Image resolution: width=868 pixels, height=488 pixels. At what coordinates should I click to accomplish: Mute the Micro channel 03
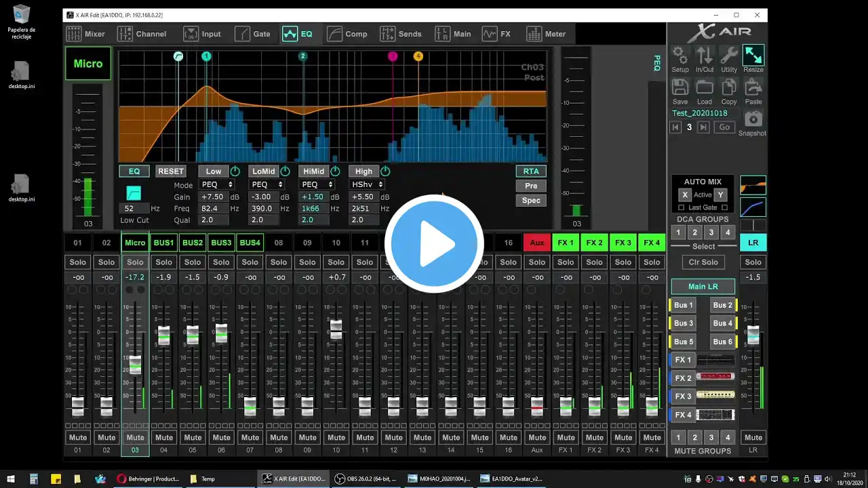coord(136,437)
